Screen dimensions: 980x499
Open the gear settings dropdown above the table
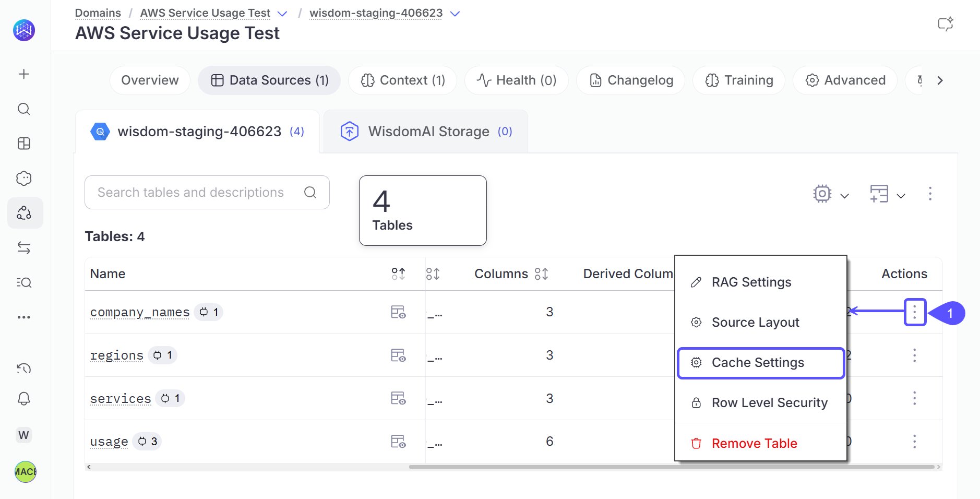coord(831,194)
